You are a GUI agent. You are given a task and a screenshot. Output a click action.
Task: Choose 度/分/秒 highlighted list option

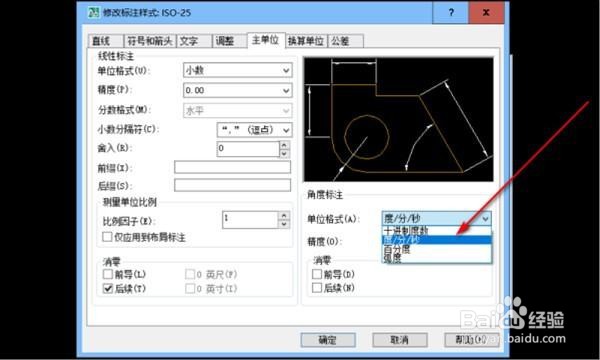437,240
